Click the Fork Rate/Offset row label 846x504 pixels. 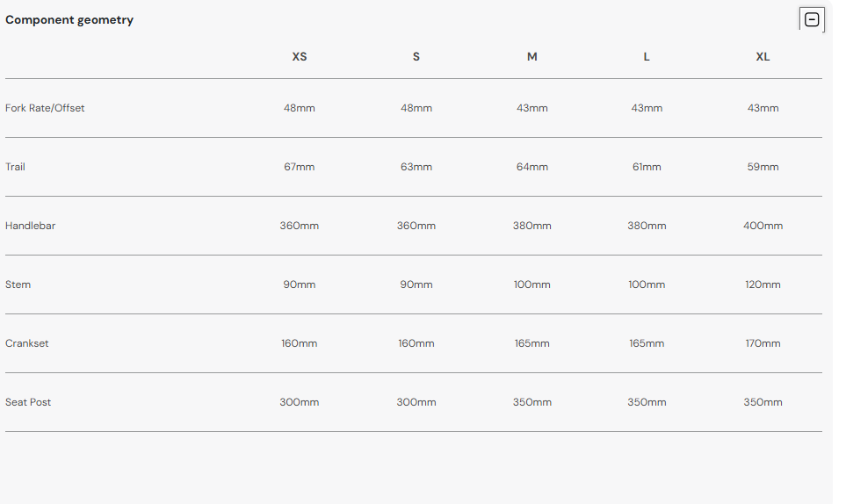coord(45,108)
